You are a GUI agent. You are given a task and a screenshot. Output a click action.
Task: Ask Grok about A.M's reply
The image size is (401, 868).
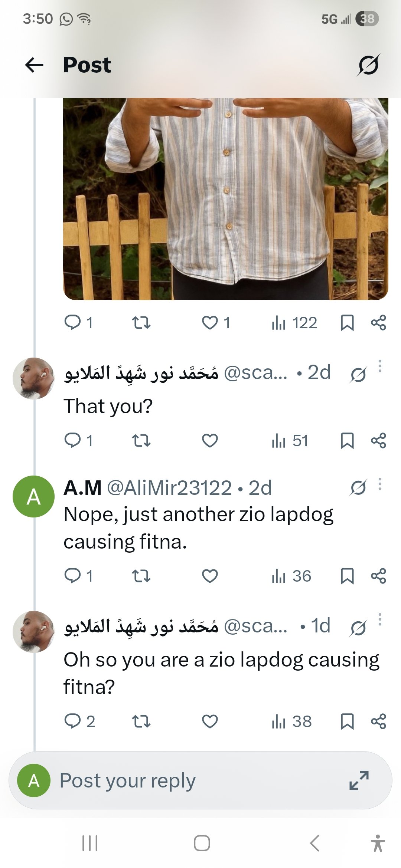point(358,488)
